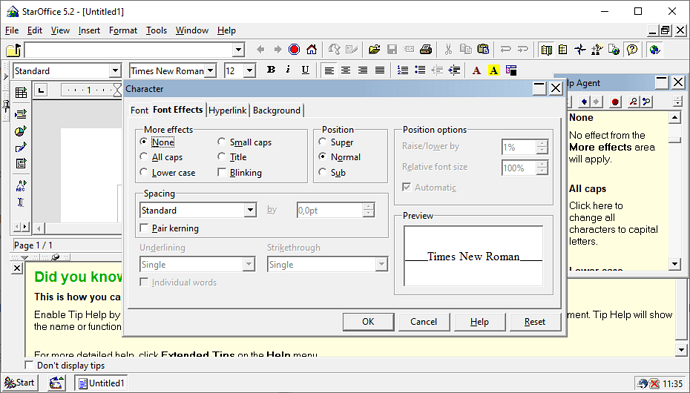Expand the Spacing Standard dropdown
690x393 pixels.
point(250,210)
